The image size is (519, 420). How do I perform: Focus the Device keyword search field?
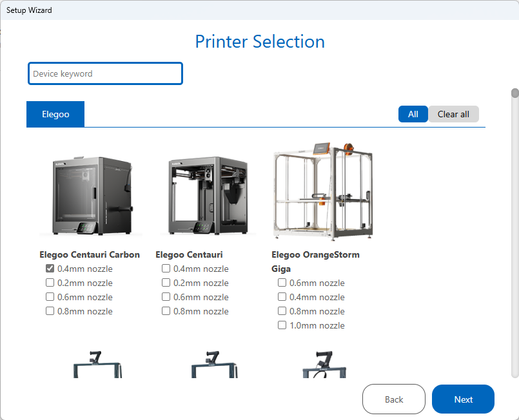click(x=105, y=73)
